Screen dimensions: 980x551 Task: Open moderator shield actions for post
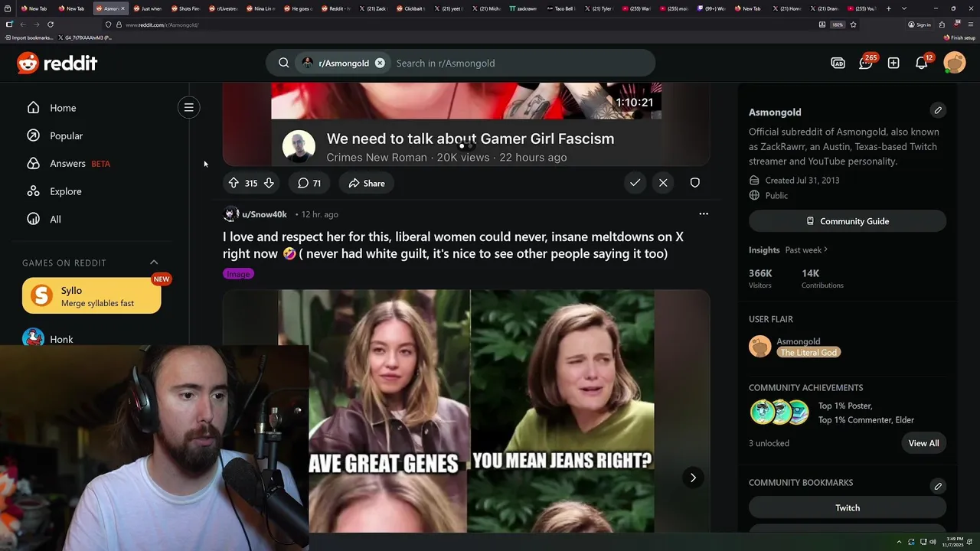click(694, 183)
